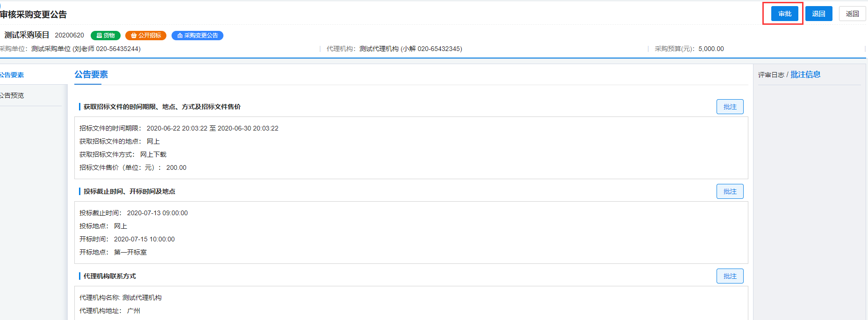Click 批注 beside 投标截止时间、开标时间及地点
868x320 pixels.
(730, 191)
